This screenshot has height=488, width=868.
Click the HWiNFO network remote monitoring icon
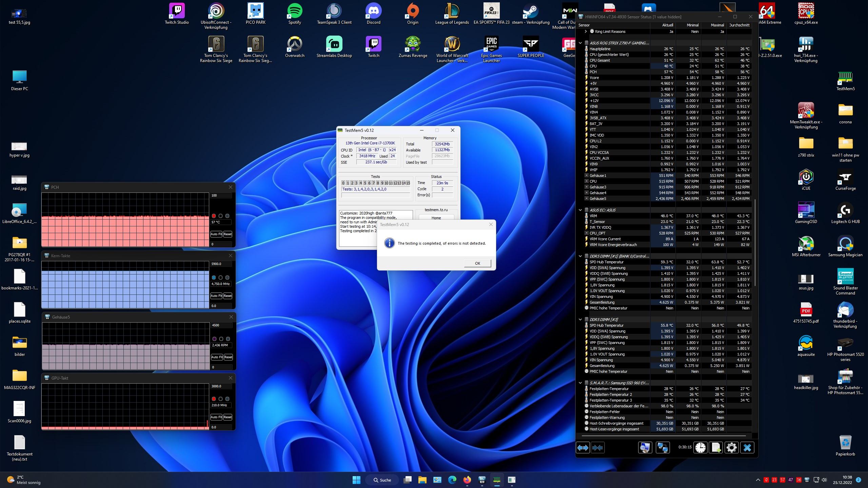coord(663,448)
